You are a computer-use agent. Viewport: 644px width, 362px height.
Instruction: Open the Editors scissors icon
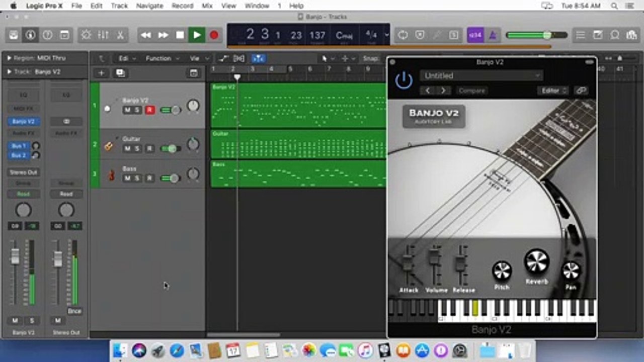click(120, 35)
